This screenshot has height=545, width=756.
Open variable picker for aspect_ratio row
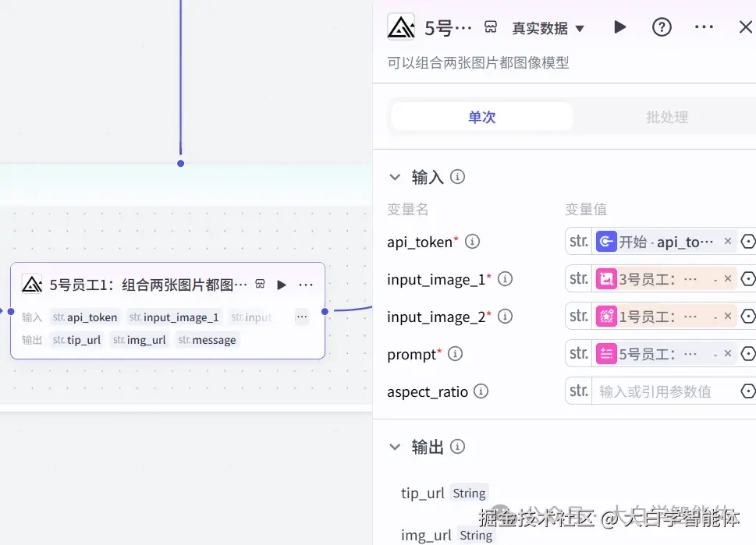tap(748, 391)
